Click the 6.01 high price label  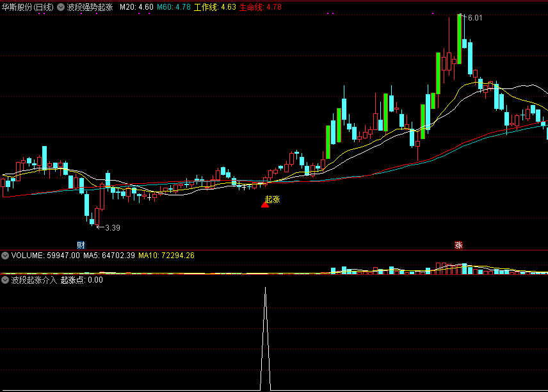click(x=475, y=18)
